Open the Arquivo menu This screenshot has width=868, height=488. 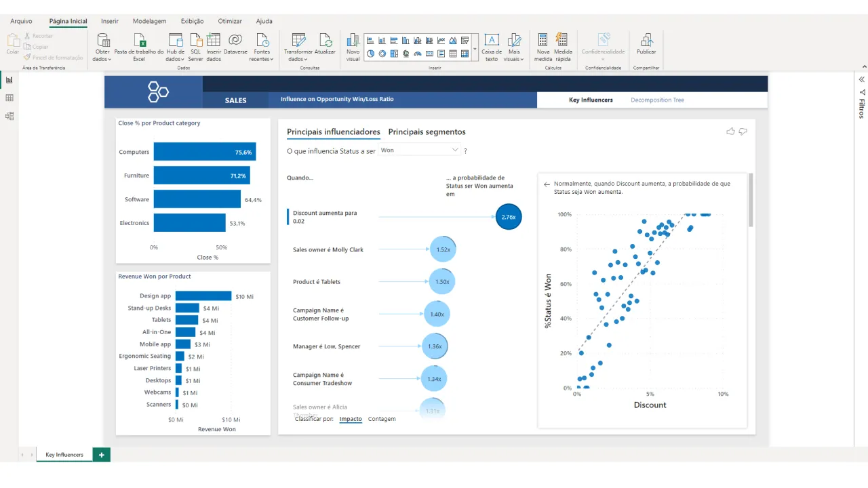21,21
